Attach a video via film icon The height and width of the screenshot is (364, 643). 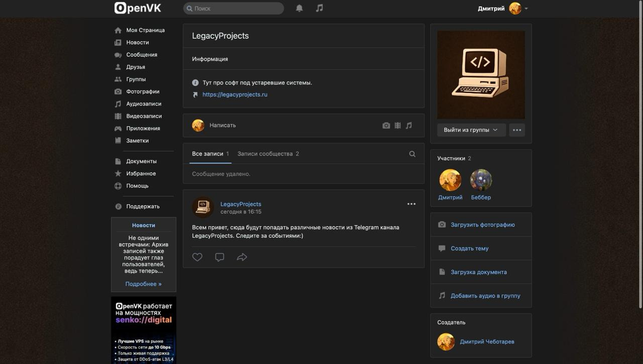tap(397, 126)
